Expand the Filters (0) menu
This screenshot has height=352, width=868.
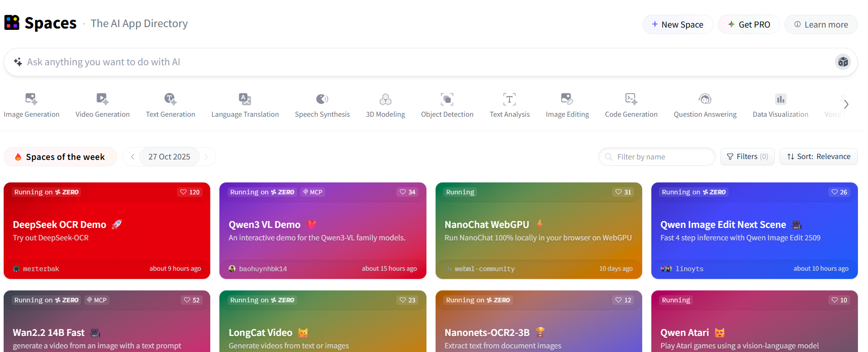(747, 157)
